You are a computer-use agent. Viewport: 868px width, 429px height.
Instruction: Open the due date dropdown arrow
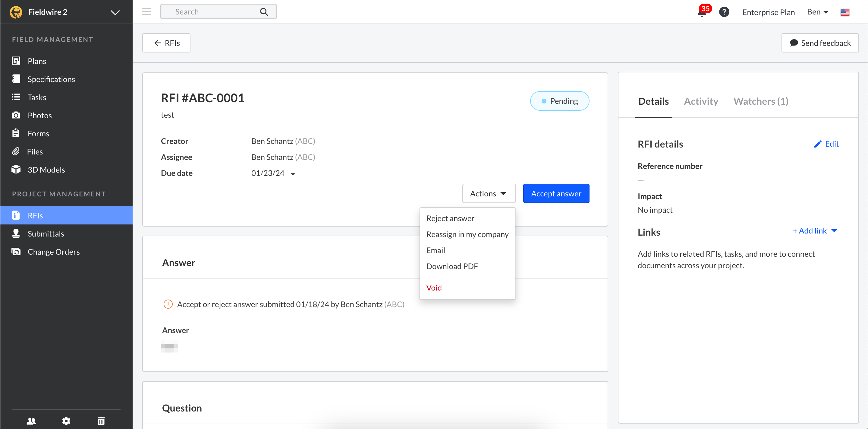[293, 174]
